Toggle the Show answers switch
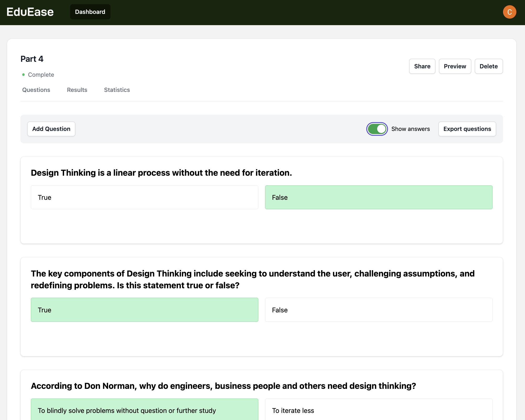The width and height of the screenshot is (525, 420). pos(377,129)
